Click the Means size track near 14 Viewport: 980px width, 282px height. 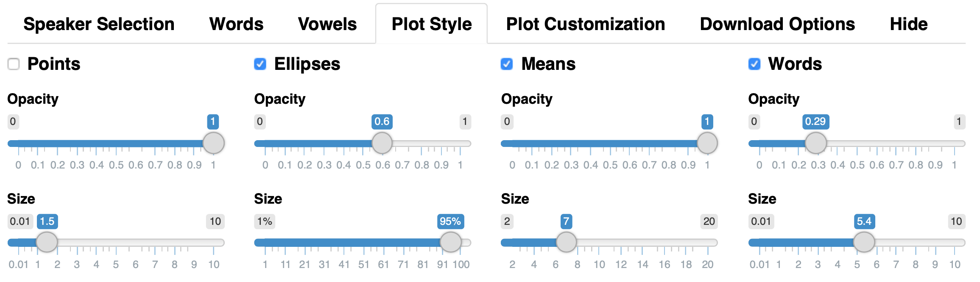coord(642,243)
